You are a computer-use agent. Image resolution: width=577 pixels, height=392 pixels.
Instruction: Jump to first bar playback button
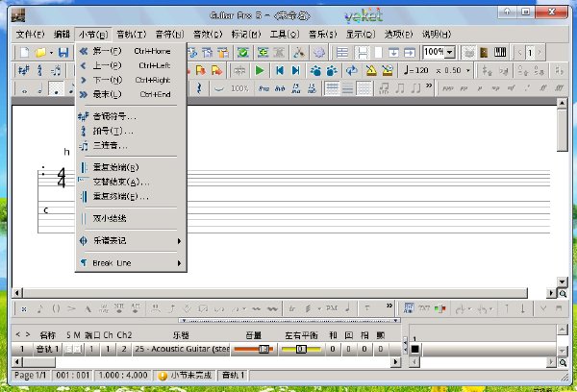point(280,70)
